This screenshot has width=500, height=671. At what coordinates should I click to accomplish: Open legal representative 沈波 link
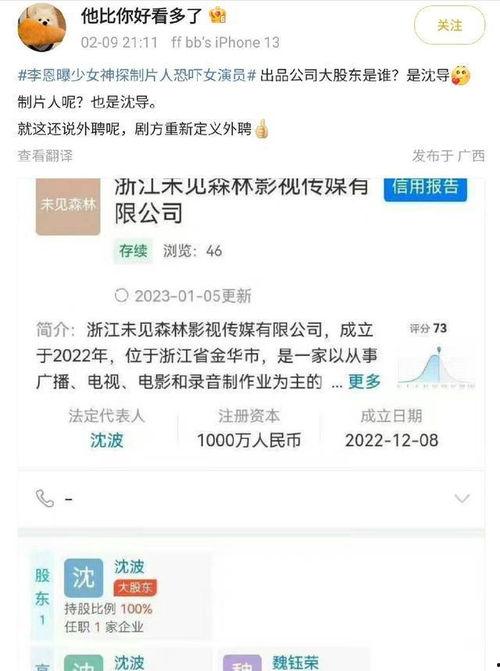[x=107, y=440]
